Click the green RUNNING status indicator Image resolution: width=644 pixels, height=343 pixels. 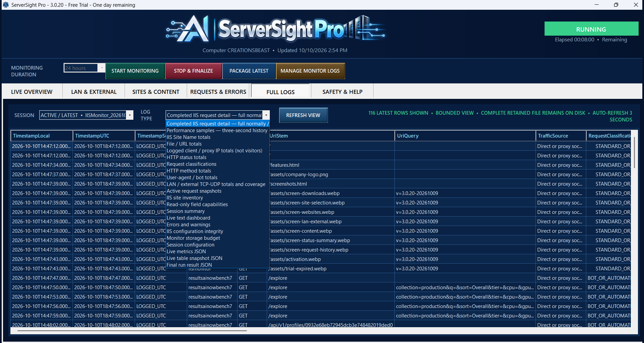tap(591, 29)
